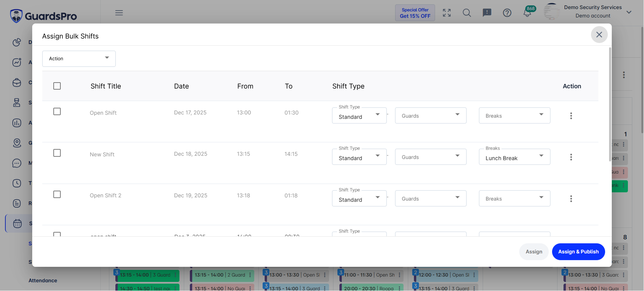Open the Lunch Break breaks dropdown
The height and width of the screenshot is (291, 644).
pyautogui.click(x=514, y=157)
